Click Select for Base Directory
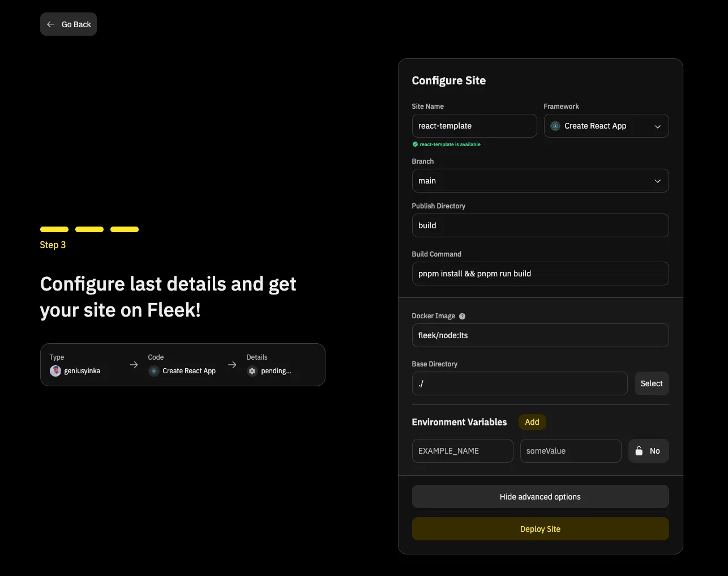Screen dimensions: 728x576 pos(651,383)
